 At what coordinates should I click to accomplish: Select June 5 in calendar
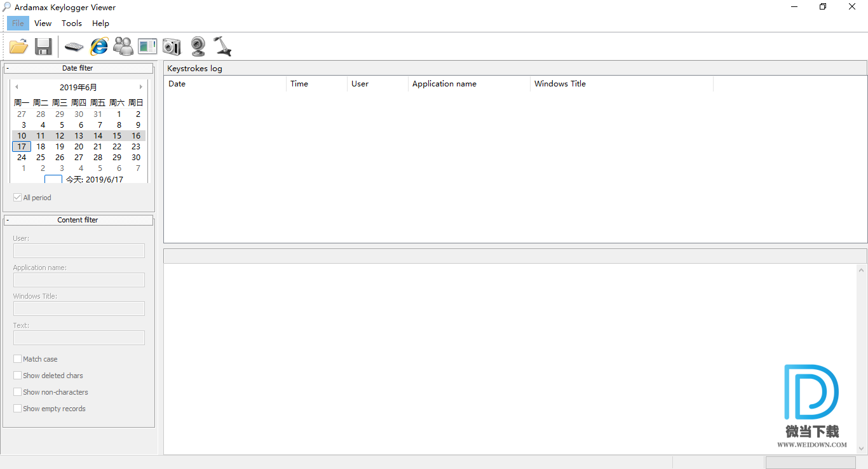62,125
